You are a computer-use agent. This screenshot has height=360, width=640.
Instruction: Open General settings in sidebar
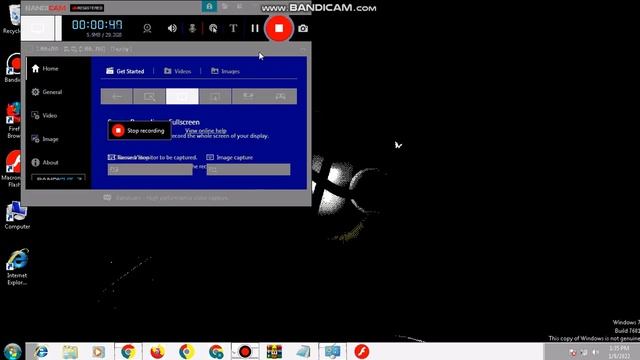coord(47,92)
